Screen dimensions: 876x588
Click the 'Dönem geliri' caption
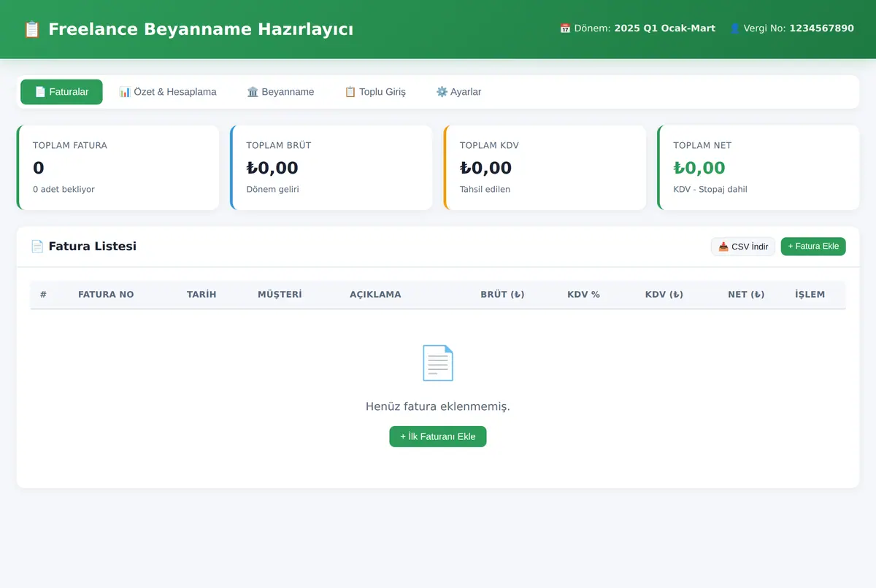(x=273, y=189)
